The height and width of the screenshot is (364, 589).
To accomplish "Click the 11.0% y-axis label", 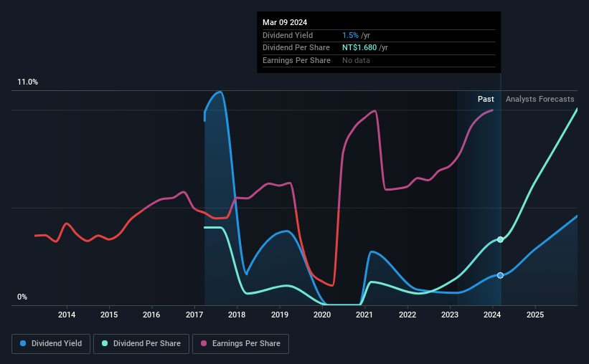I will [x=28, y=82].
